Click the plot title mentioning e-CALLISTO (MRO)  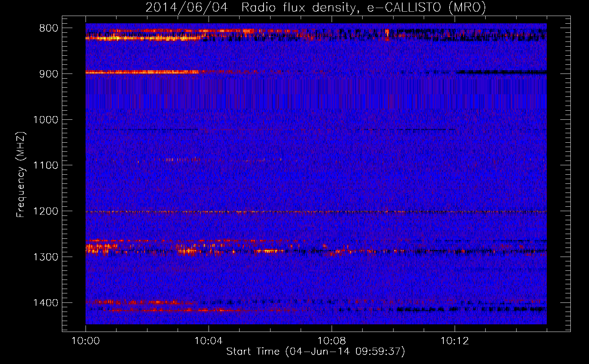tap(316, 7)
